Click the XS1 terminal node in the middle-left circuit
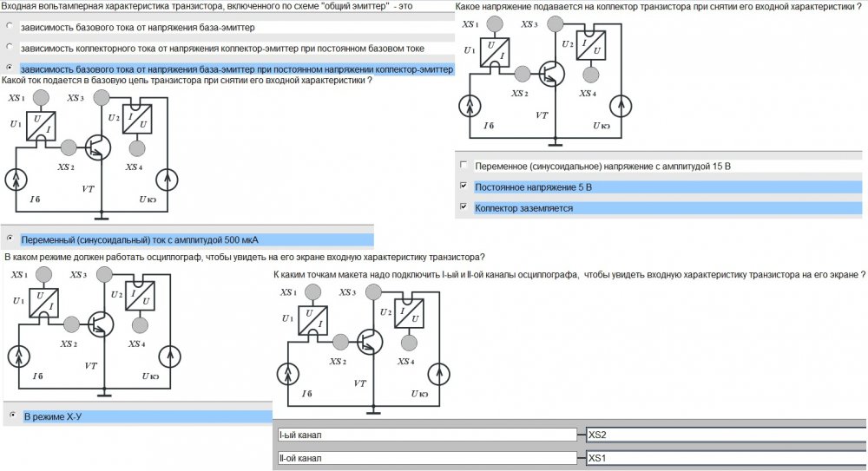 pyautogui.click(x=41, y=97)
